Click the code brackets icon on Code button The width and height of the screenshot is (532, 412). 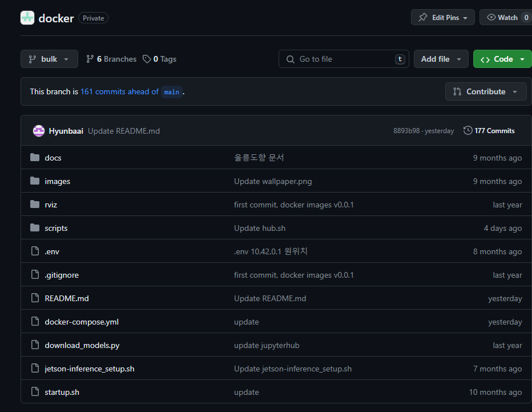click(485, 59)
